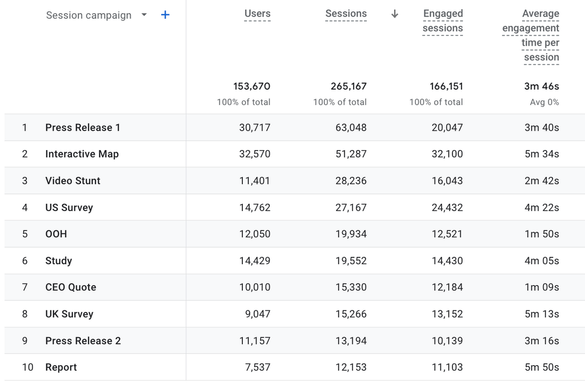Click the Engaged sessions column header

click(443, 21)
